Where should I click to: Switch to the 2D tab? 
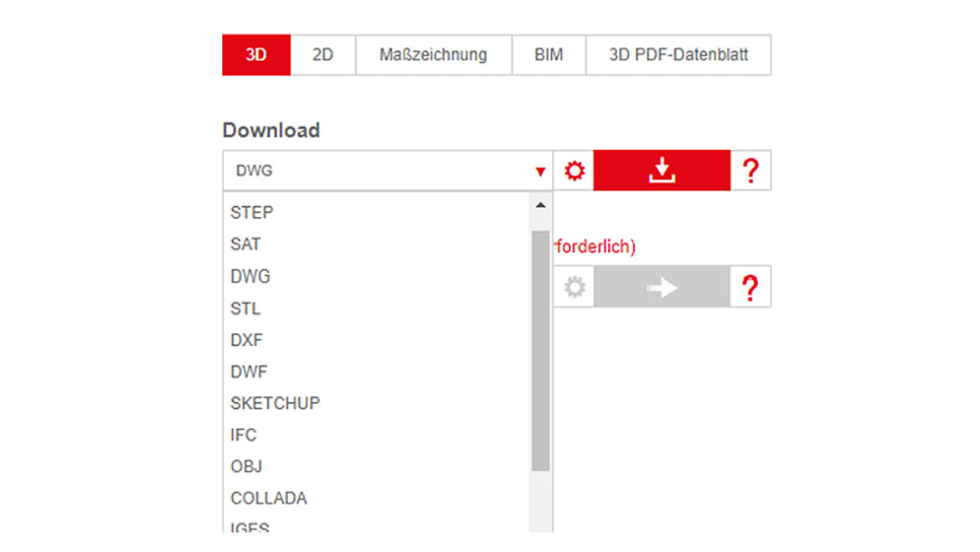[x=323, y=54]
